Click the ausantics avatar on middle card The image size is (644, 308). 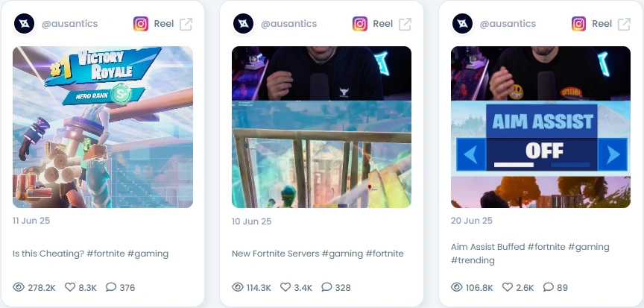point(243,24)
